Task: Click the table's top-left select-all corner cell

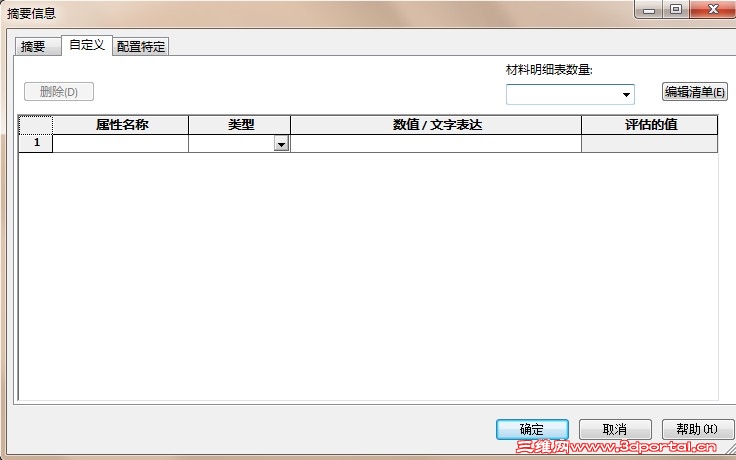Action: pos(36,125)
